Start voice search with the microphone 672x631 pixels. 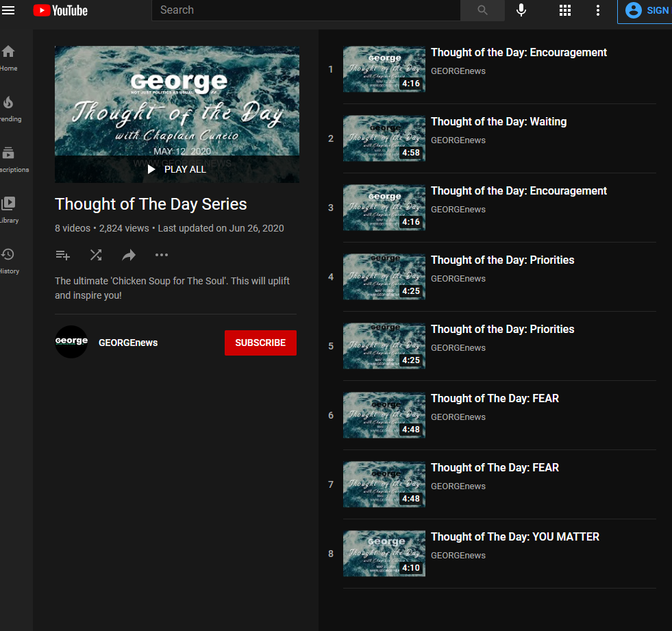[x=521, y=10]
